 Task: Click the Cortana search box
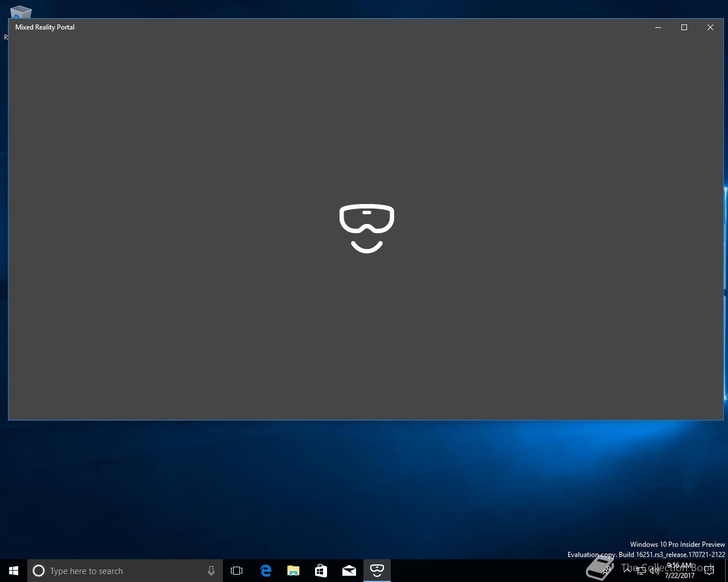(x=125, y=571)
